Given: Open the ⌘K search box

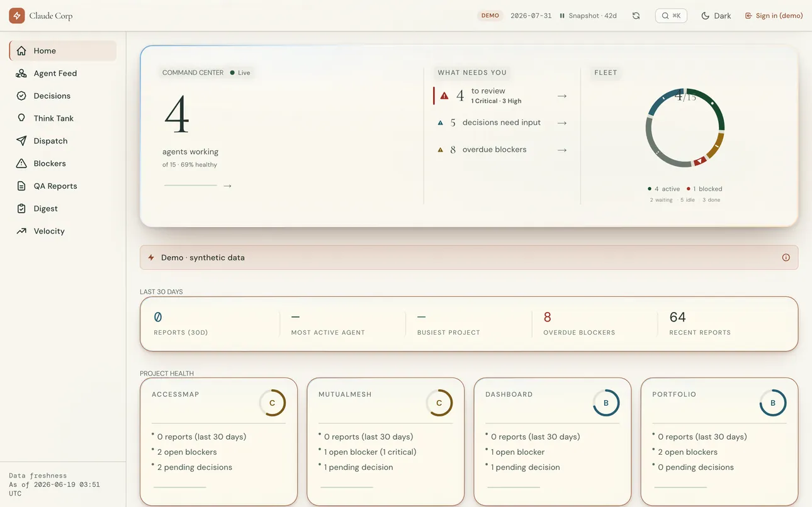Looking at the screenshot, I should pyautogui.click(x=671, y=16).
